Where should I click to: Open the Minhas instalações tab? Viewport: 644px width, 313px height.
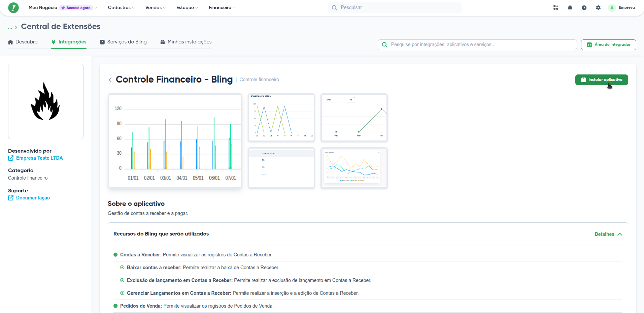click(186, 42)
